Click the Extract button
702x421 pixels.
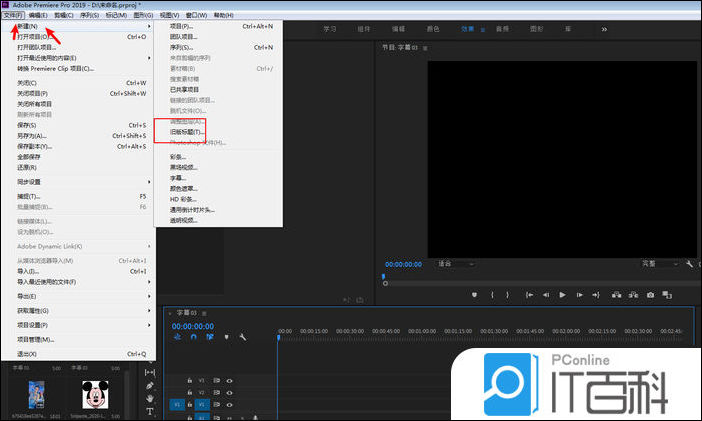coord(633,295)
